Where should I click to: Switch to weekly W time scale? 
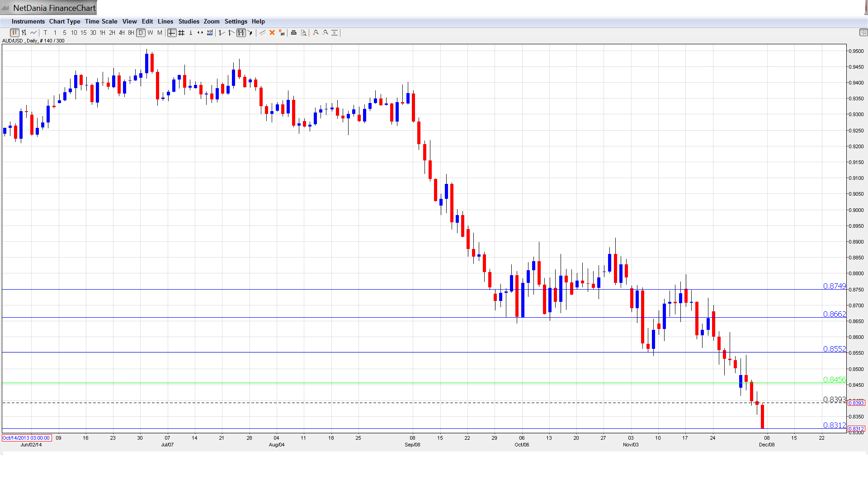[150, 33]
